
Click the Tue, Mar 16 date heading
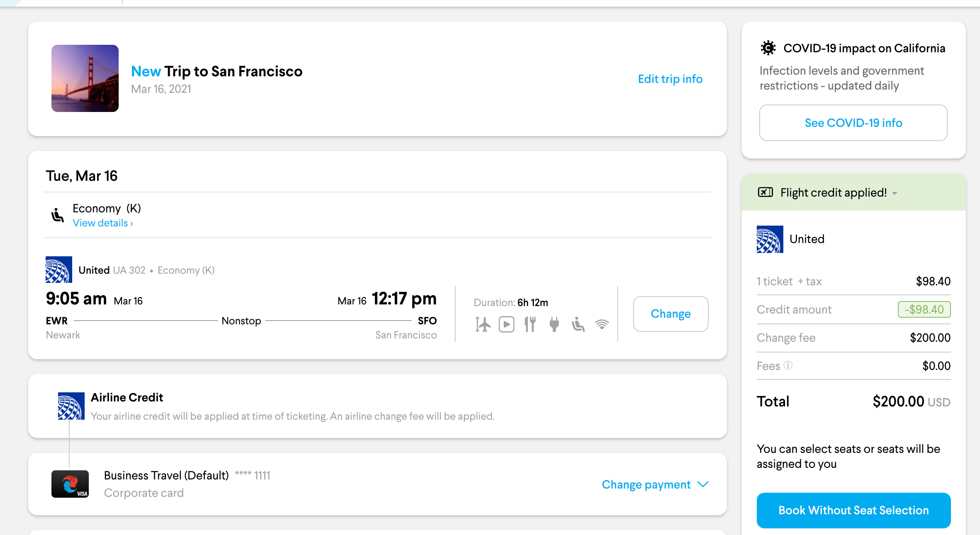click(x=81, y=176)
